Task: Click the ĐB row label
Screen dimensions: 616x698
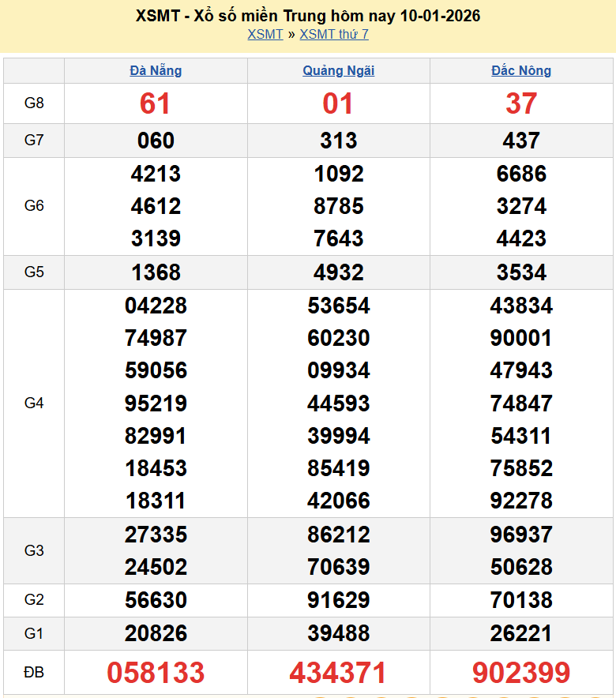Action: (34, 673)
